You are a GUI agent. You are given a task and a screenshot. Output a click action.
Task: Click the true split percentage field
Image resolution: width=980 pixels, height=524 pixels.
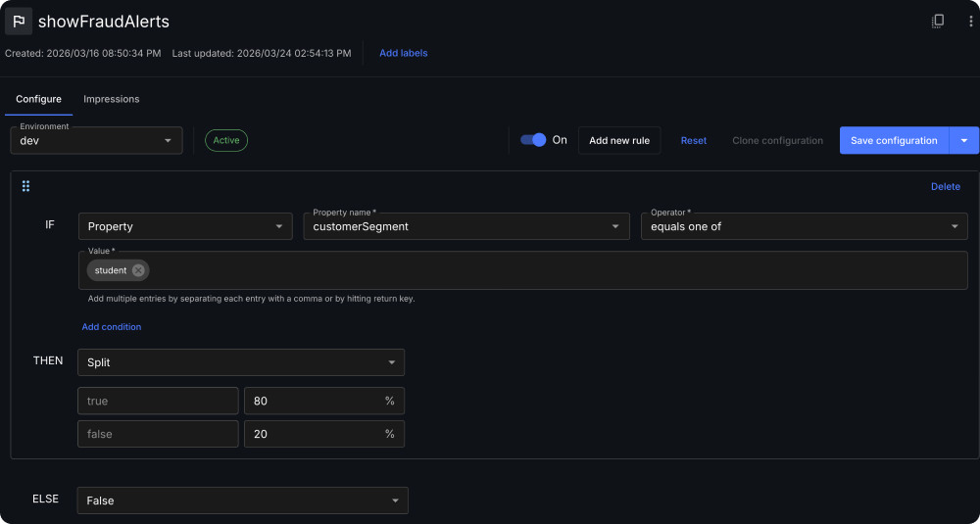pos(323,401)
